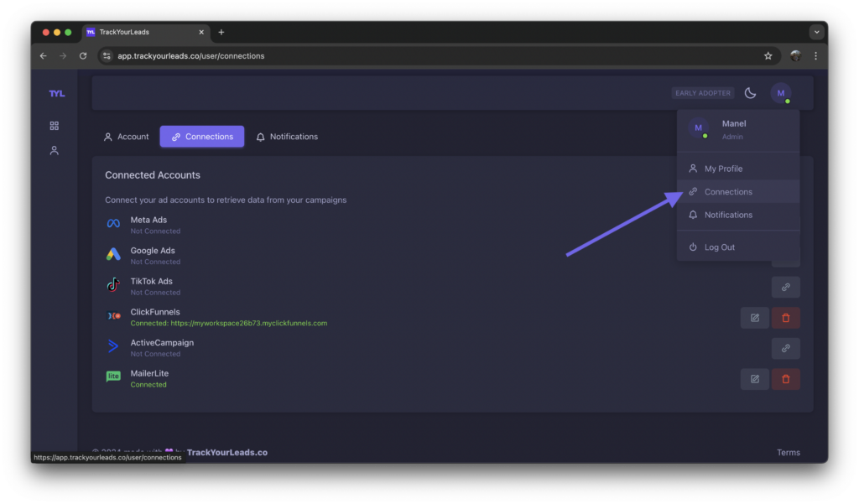The image size is (859, 504).
Task: Click the ClickFunnels logo icon
Action: point(113,316)
